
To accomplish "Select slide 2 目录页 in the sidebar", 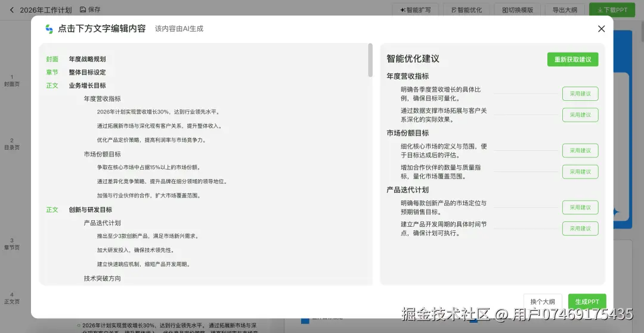I will [12, 144].
